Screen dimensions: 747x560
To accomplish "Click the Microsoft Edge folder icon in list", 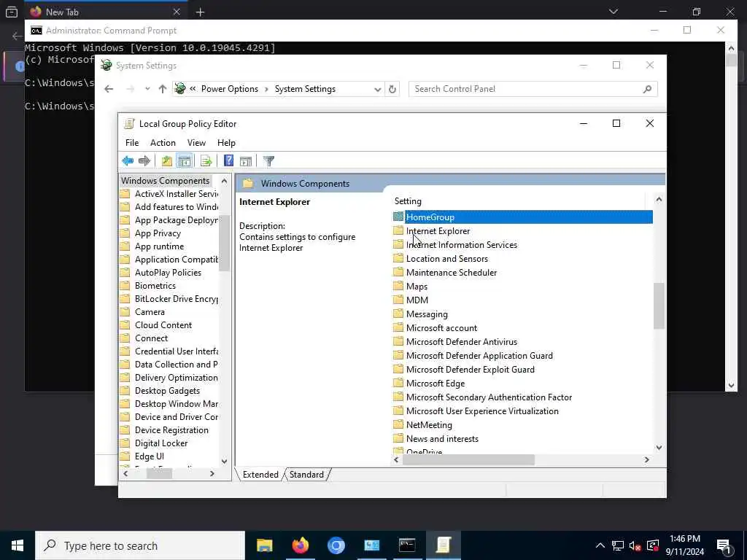I will (x=398, y=384).
